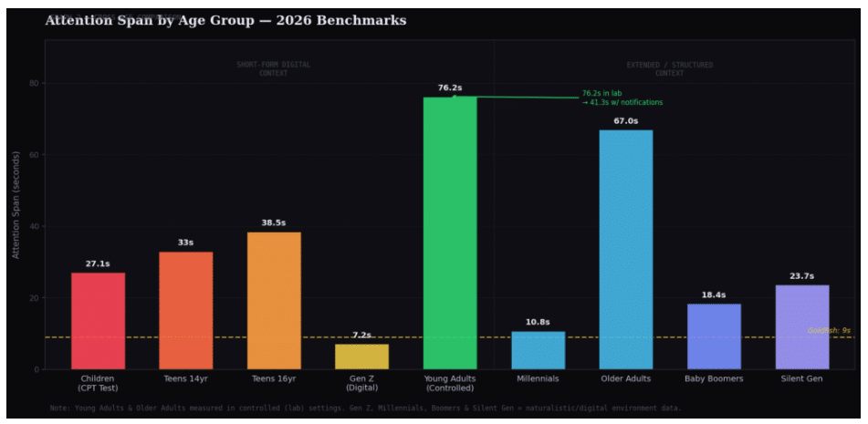
Task: Click the green lab vs notifications annotation
Action: coord(622,98)
